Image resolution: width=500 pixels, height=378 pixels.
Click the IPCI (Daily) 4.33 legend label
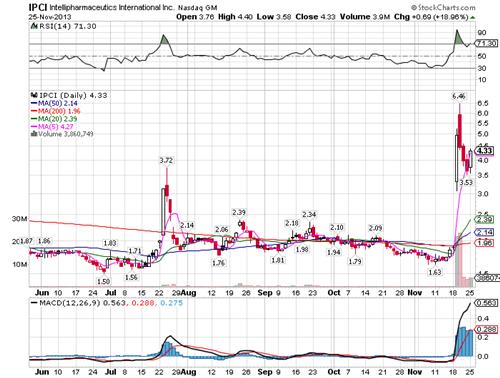point(73,95)
